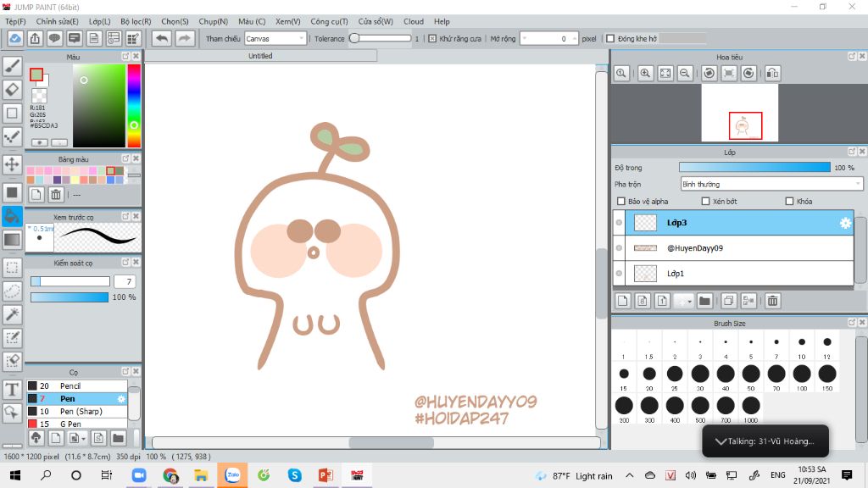Show hidden system tray icons
The height and width of the screenshot is (488, 868).
pos(630,476)
